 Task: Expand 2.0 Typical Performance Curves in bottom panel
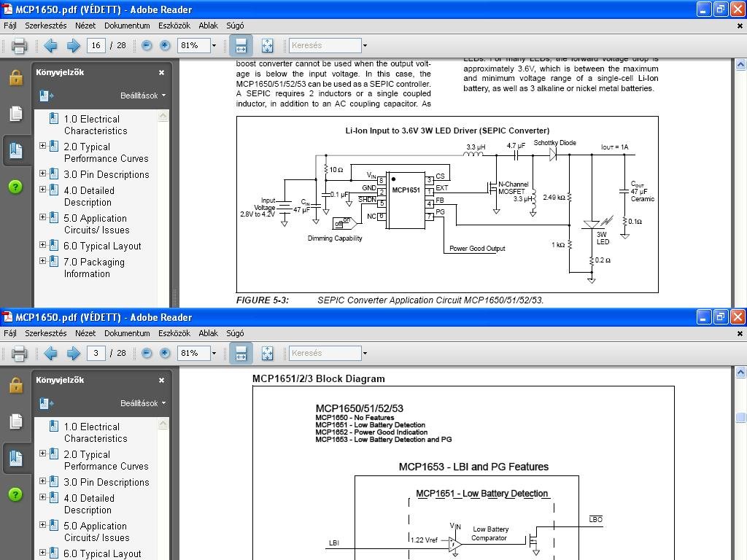pos(42,454)
